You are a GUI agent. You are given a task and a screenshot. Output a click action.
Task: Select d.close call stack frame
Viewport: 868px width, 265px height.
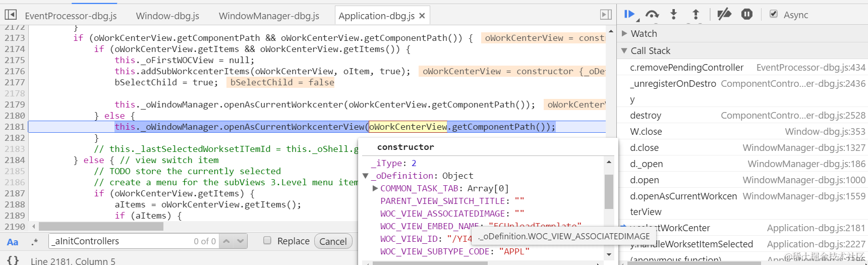[742, 148]
